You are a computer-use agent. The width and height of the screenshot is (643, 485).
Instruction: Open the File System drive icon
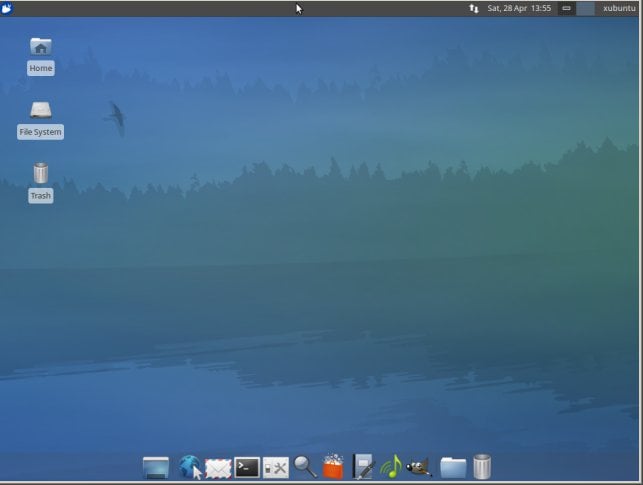pyautogui.click(x=41, y=110)
